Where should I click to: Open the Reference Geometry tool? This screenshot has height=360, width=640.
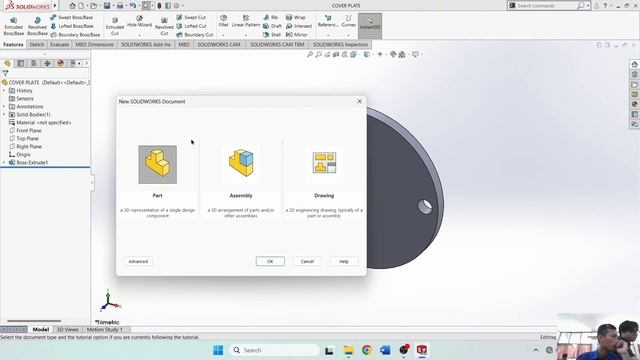pyautogui.click(x=328, y=22)
